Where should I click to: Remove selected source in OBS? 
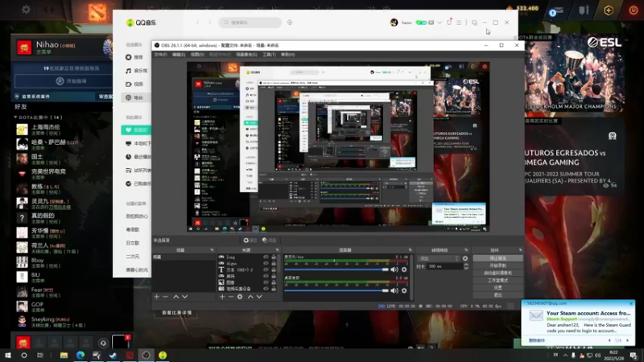coord(231,297)
